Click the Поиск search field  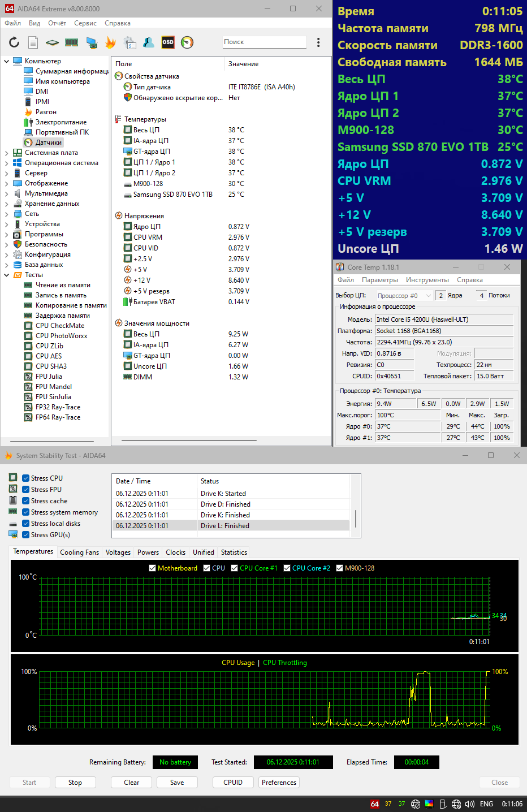(x=264, y=42)
